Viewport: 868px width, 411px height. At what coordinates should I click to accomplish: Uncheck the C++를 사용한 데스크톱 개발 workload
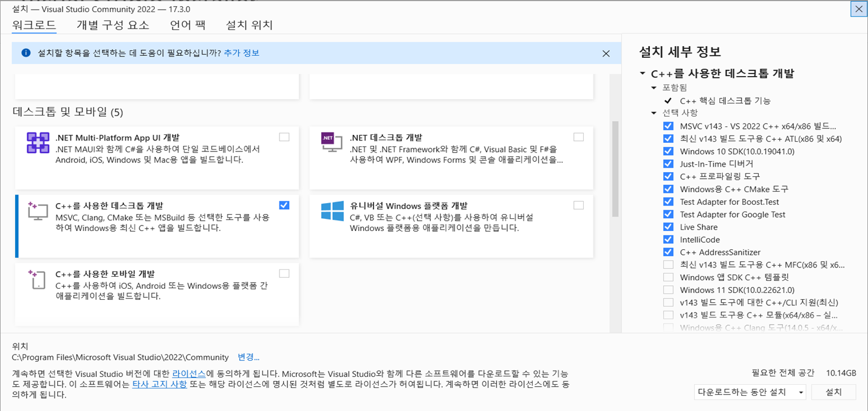284,206
